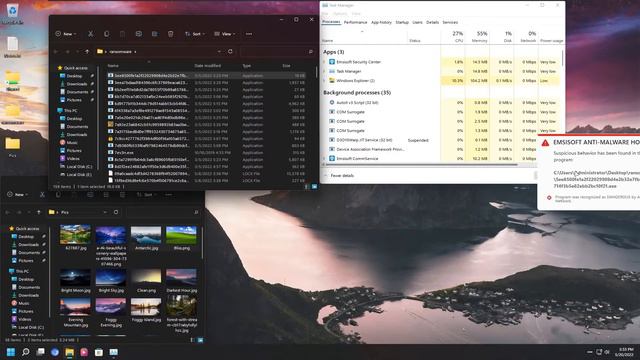This screenshot has width=640, height=360.
Task: Open New dropdown in Pics window
Action: click(x=18, y=195)
